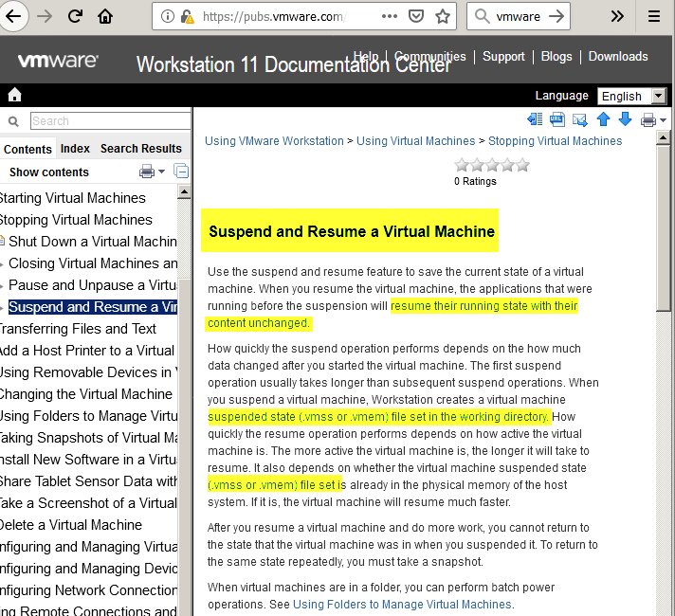Open print options dropdown in topic toolbar

tap(663, 120)
